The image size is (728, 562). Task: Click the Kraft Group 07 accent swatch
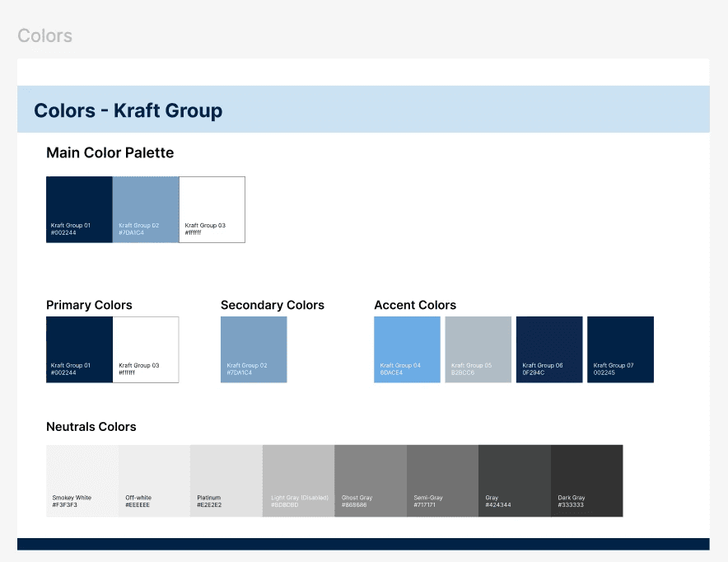pyautogui.click(x=620, y=349)
